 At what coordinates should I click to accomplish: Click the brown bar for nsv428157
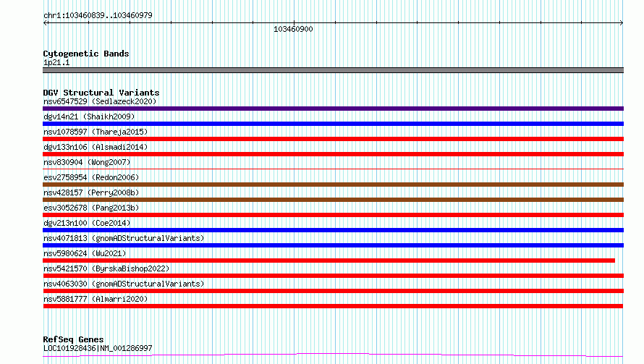pyautogui.click(x=333, y=200)
